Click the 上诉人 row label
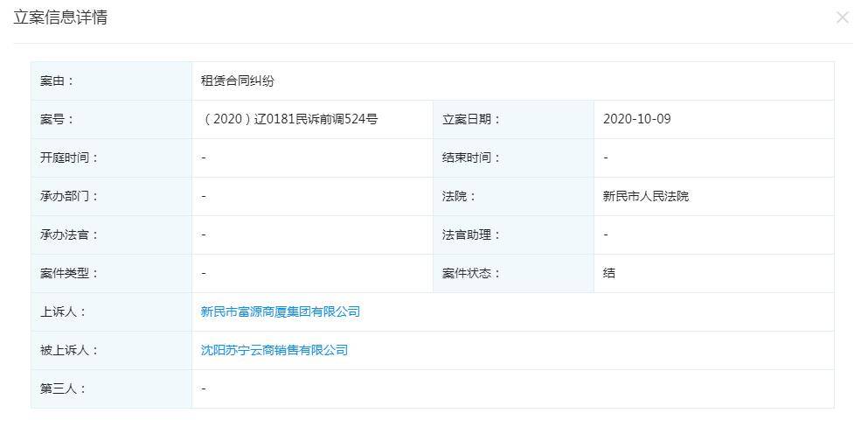 coord(63,311)
